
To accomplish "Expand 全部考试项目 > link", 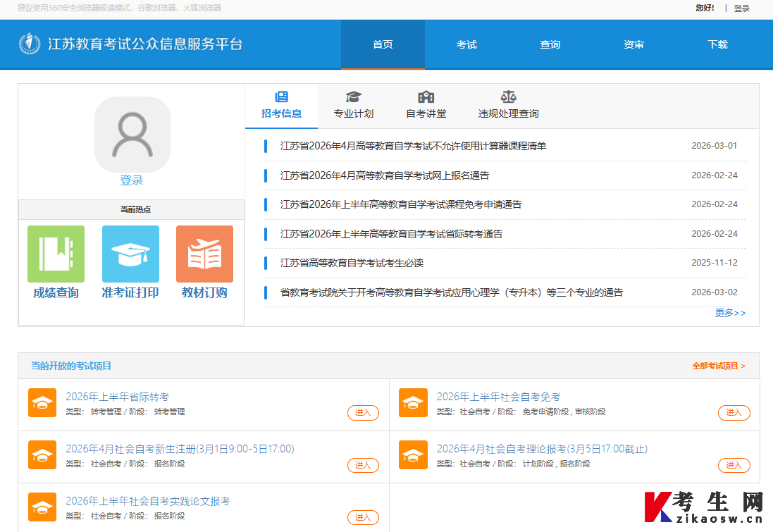I will (x=719, y=366).
